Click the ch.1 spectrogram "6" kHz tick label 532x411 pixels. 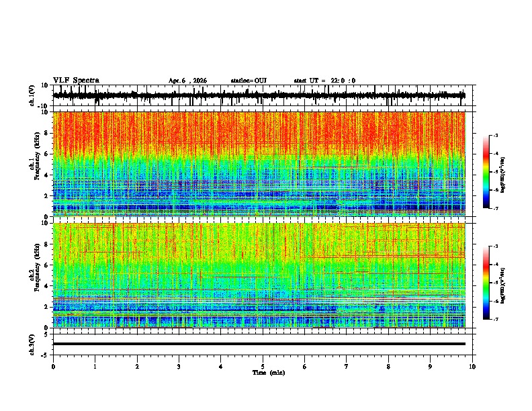pyautogui.click(x=46, y=154)
